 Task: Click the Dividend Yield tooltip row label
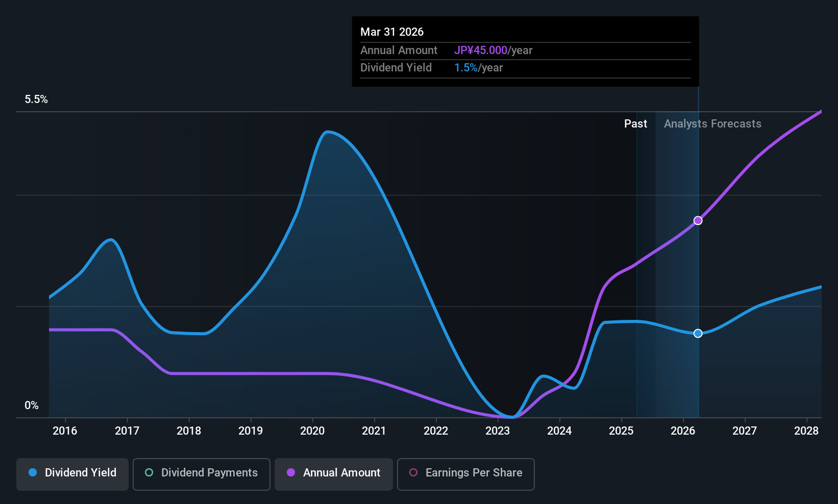tap(396, 68)
